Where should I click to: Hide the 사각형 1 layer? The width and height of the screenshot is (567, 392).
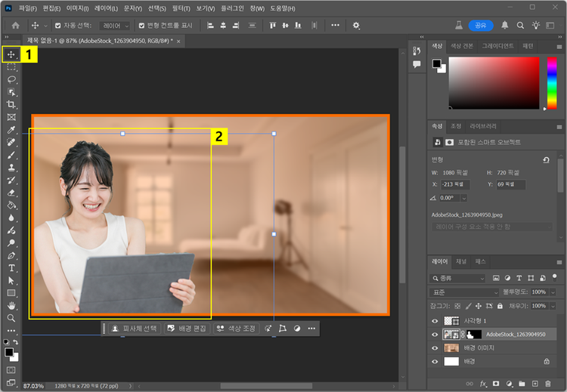(x=435, y=320)
